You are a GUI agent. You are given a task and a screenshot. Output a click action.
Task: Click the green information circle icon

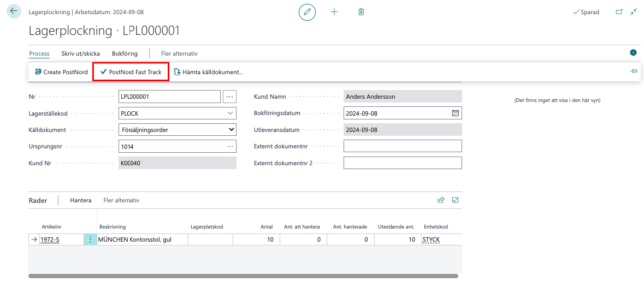click(x=633, y=53)
